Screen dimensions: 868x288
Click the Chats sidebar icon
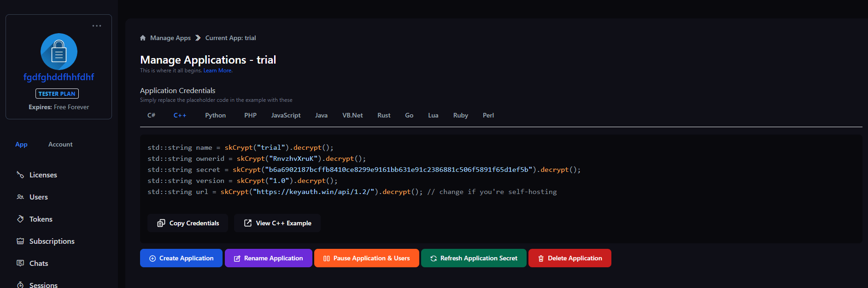coord(20,263)
